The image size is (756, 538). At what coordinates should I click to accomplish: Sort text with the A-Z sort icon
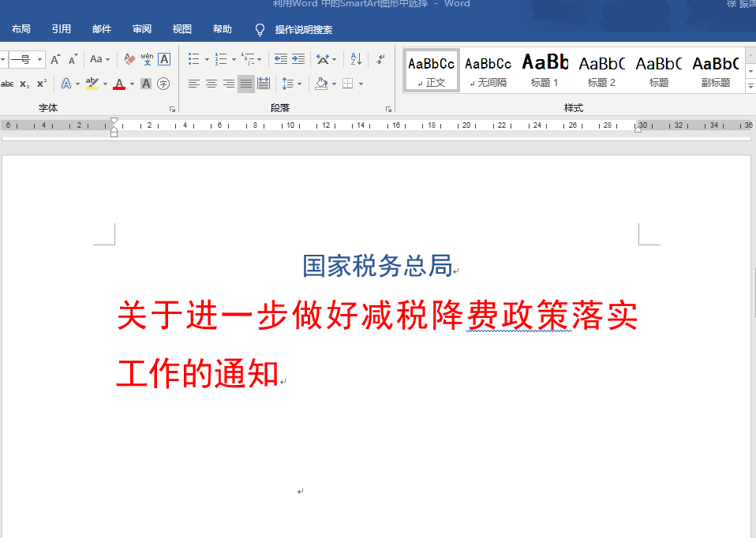point(357,59)
